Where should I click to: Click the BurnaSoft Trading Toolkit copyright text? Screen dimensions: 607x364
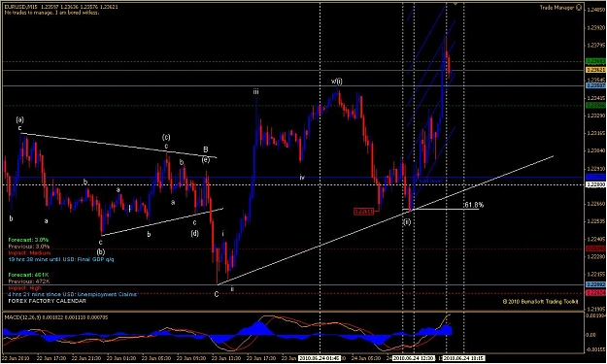pyautogui.click(x=540, y=301)
